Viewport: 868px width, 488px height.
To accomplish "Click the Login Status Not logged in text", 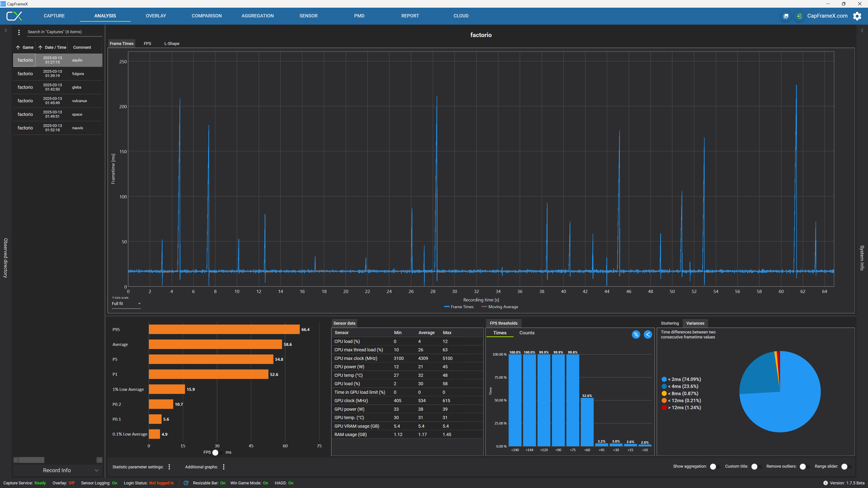I will [161, 483].
